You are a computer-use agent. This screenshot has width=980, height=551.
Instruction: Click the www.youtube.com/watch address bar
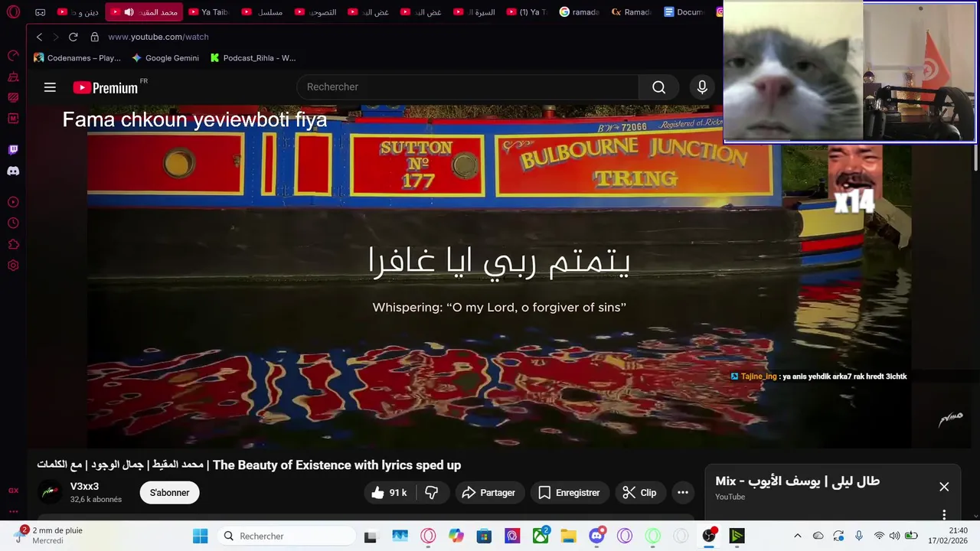158,37
